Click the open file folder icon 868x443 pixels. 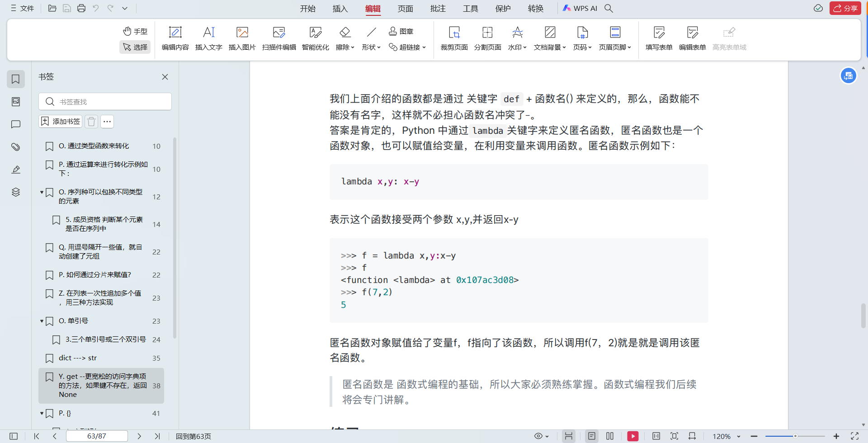[x=52, y=8]
